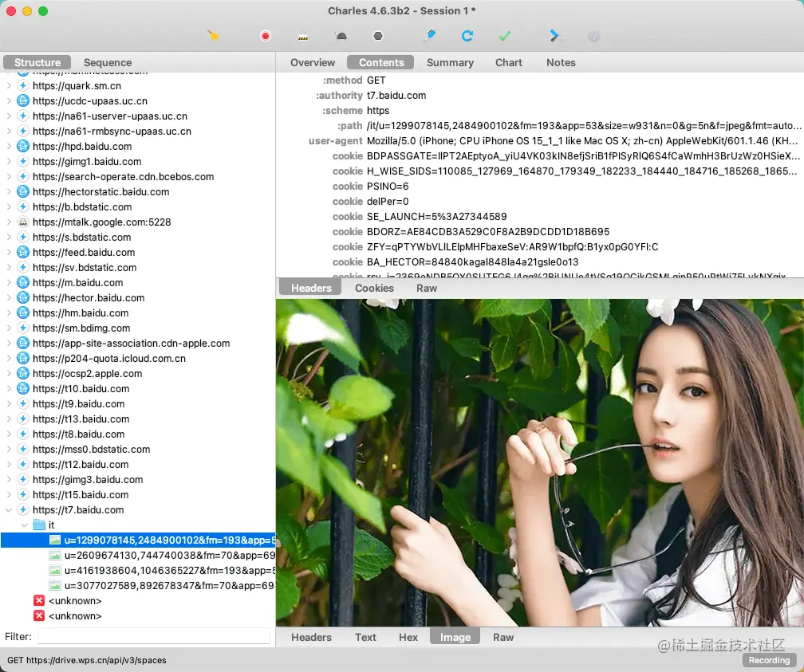The image size is (804, 672).
Task: Focus the Filter input field
Action: (x=154, y=636)
